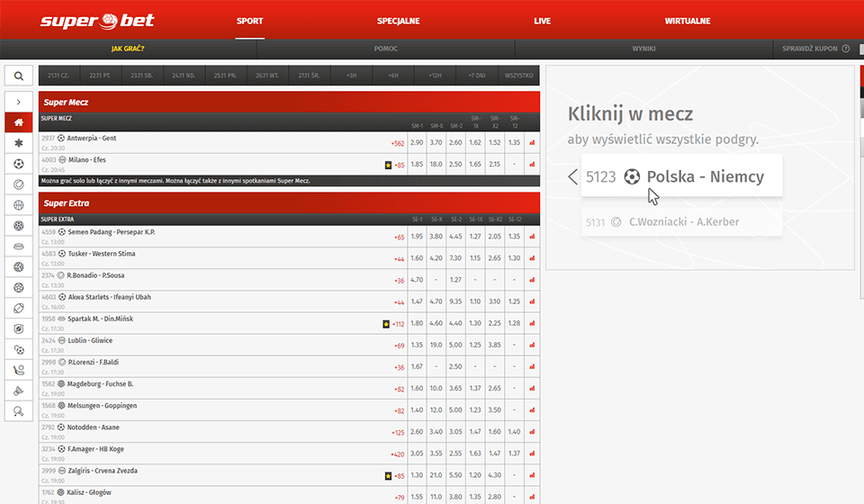The height and width of the screenshot is (504, 864).
Task: Show all matches with WSZYSTKO filter
Action: tap(518, 76)
